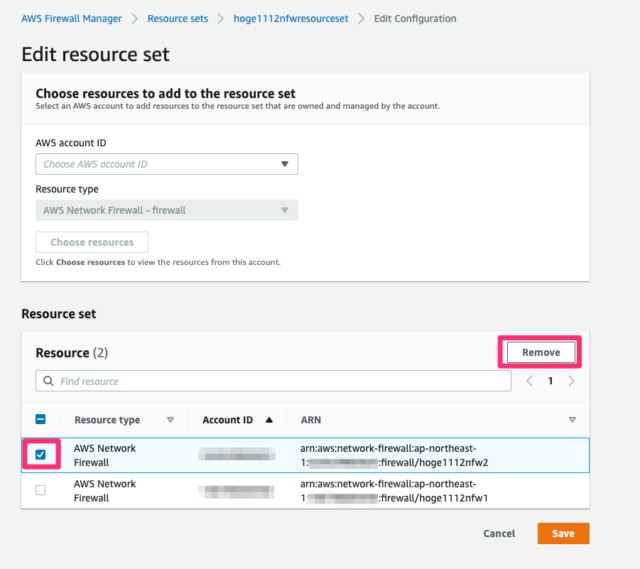
Task: Select the hoge1112nfw1 ARN text
Action: 394,491
